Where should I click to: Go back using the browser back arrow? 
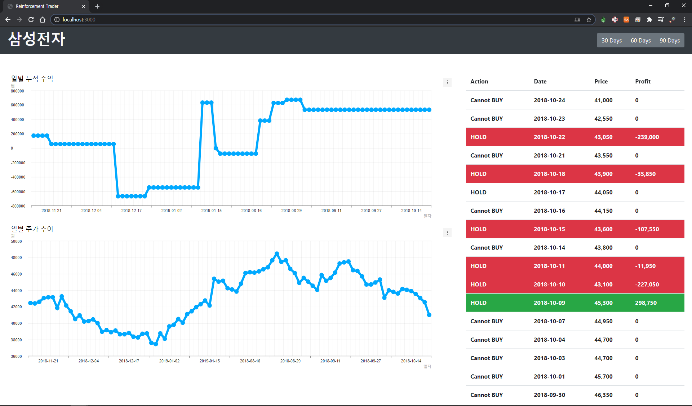pyautogui.click(x=8, y=19)
